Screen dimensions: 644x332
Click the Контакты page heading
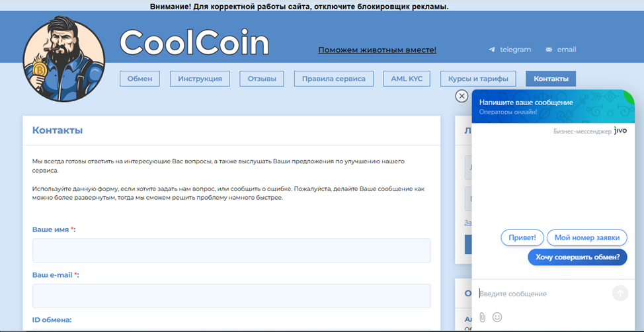[58, 131]
